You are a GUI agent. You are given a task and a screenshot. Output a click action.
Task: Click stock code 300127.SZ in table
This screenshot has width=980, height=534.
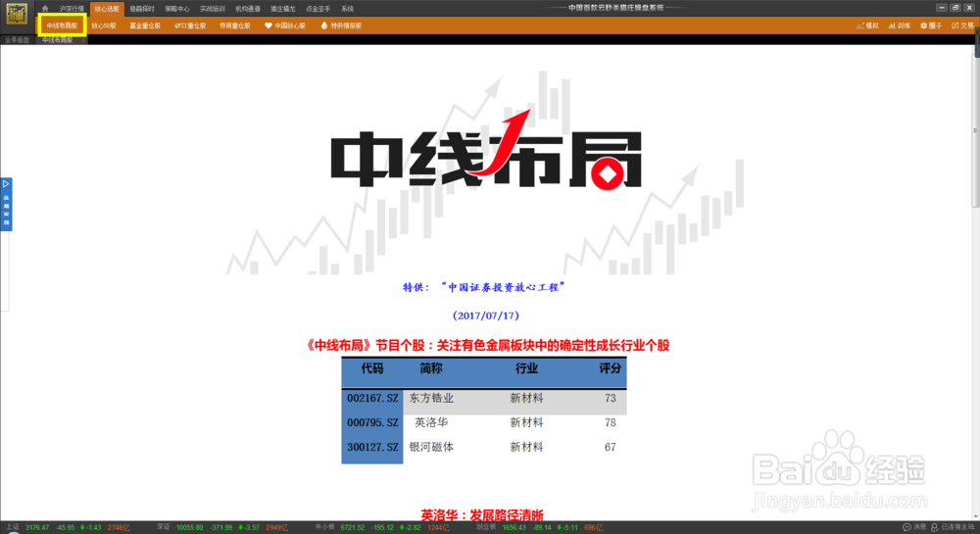coord(372,447)
